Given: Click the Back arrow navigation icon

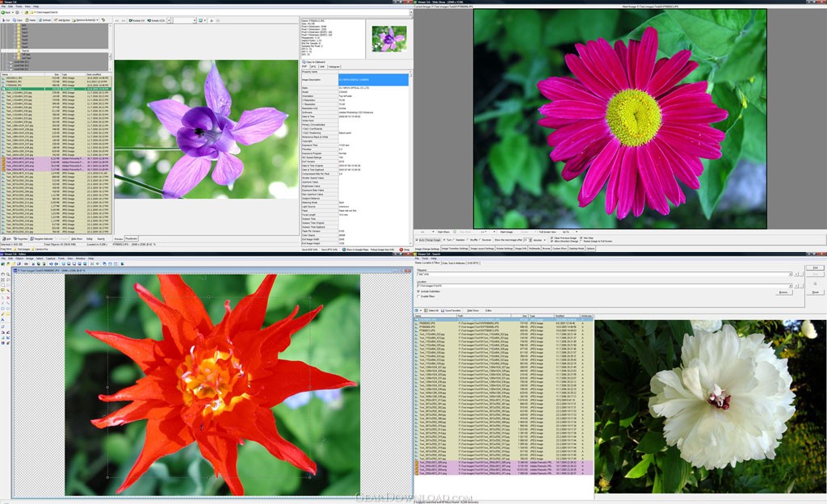Looking at the screenshot, I should coord(3,12).
